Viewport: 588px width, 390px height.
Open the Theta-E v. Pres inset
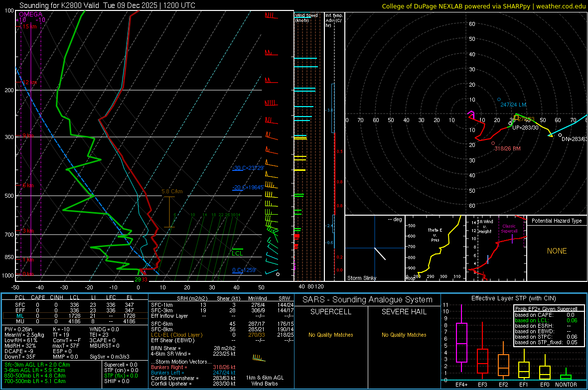click(436, 248)
